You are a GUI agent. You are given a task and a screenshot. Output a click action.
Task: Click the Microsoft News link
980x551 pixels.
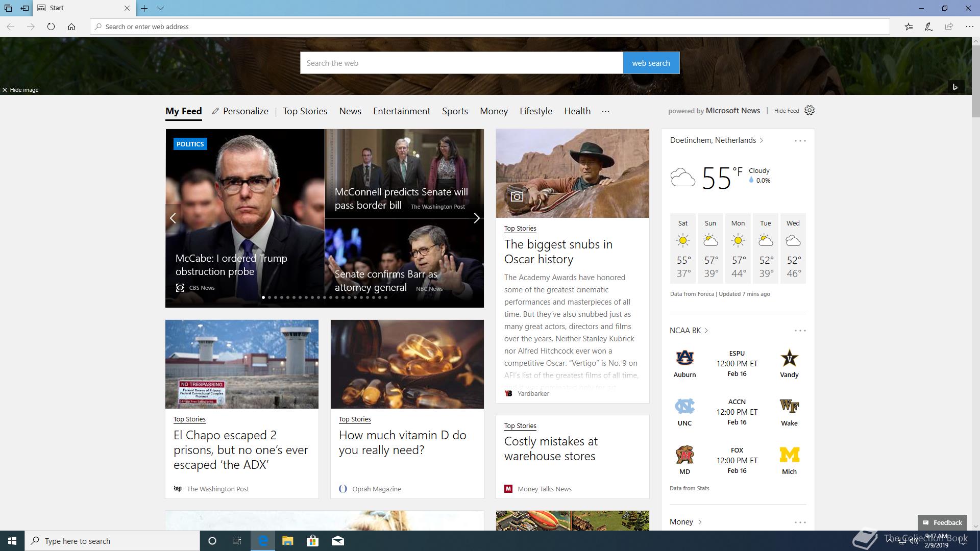(733, 111)
